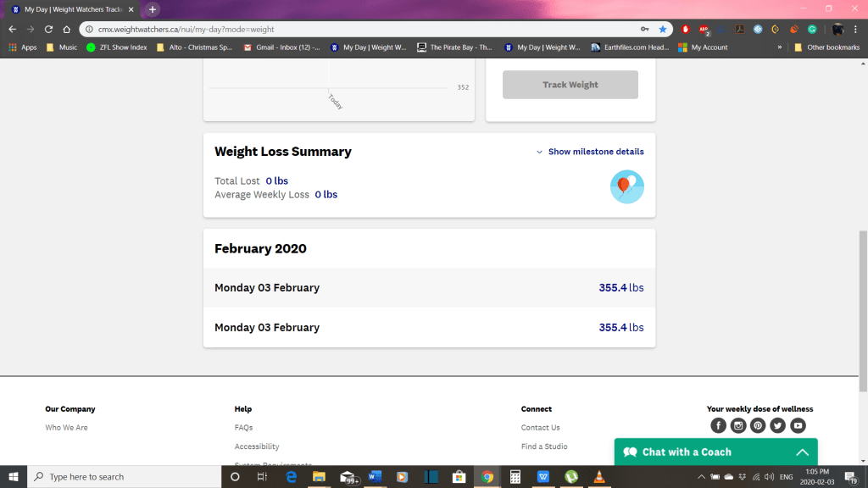
Task: Open the FAQs help link
Action: click(243, 428)
